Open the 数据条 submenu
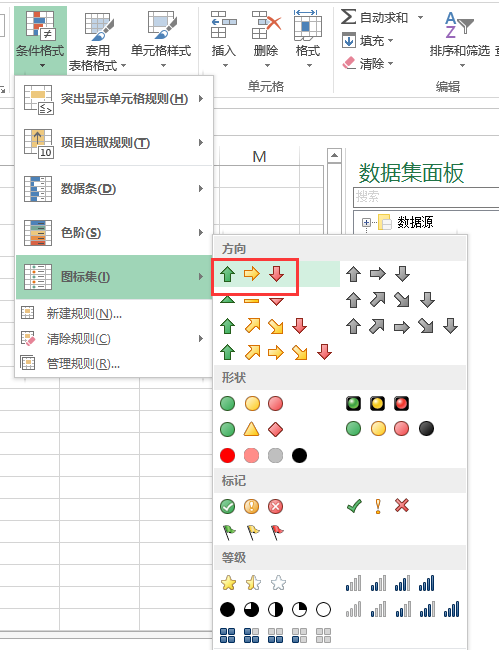This screenshot has width=499, height=650. (114, 189)
